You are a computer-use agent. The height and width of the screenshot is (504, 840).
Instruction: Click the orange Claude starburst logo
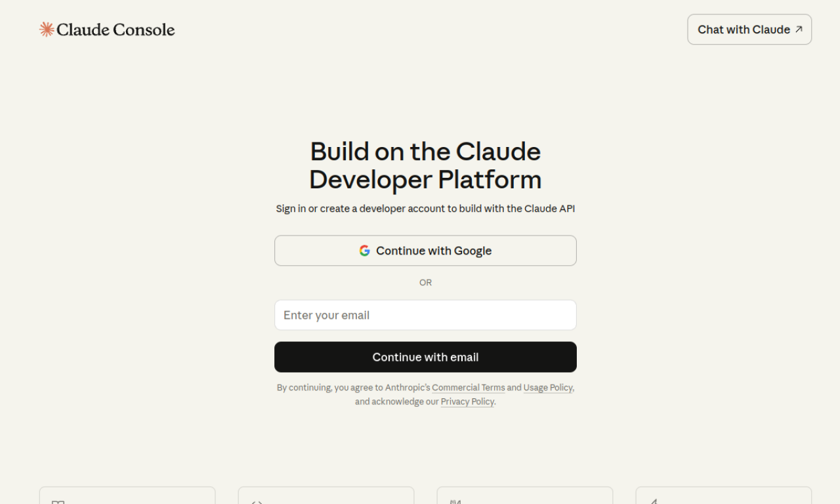[47, 30]
